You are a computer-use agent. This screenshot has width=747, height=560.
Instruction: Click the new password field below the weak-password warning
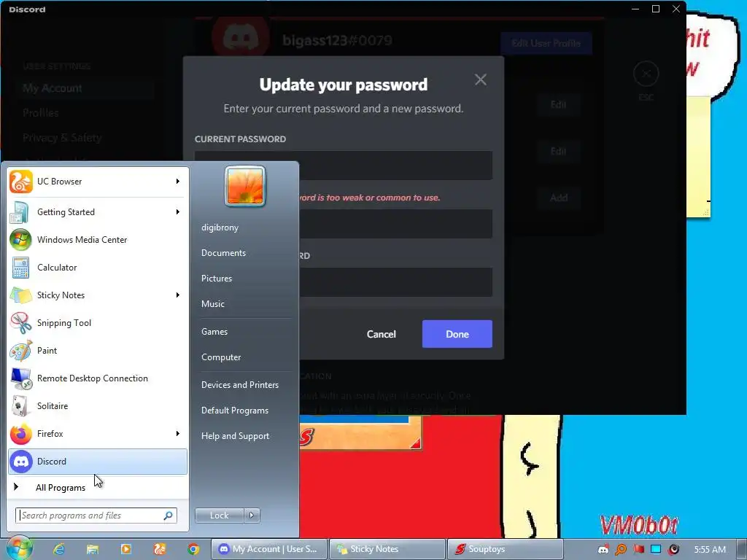point(395,224)
